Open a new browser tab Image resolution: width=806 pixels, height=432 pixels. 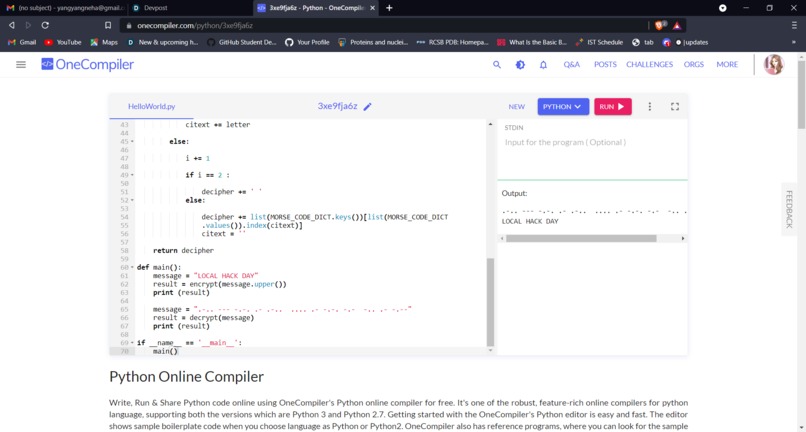point(389,8)
